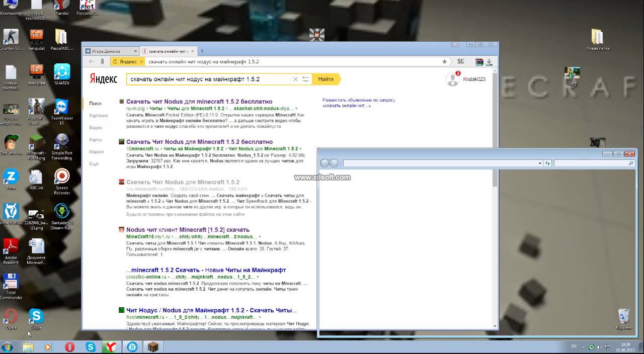The width and height of the screenshot is (644, 354).
Task: Select the Маркет sidebar item
Action: (x=97, y=152)
